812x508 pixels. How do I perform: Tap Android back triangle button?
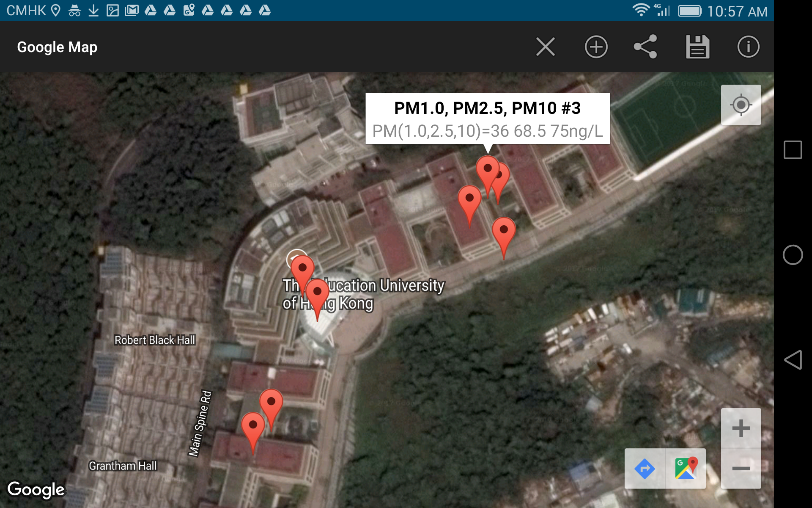point(793,360)
